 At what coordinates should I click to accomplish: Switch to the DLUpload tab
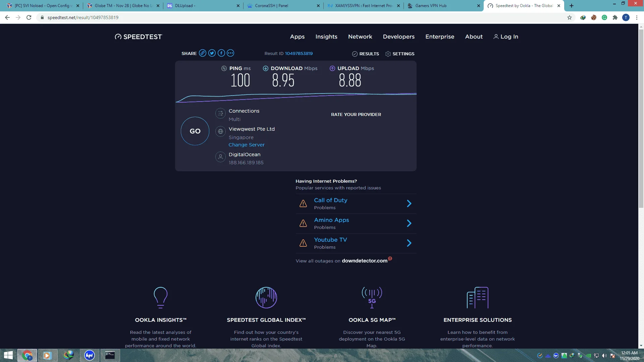203,6
